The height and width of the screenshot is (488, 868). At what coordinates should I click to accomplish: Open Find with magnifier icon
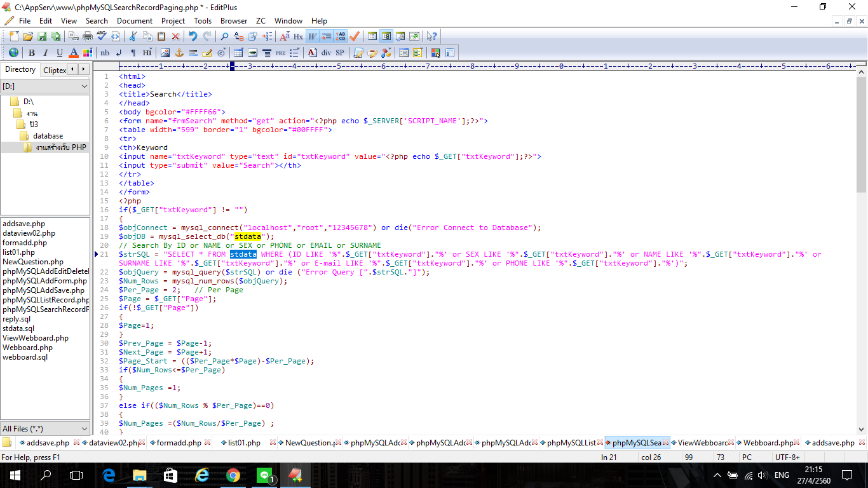pos(224,36)
